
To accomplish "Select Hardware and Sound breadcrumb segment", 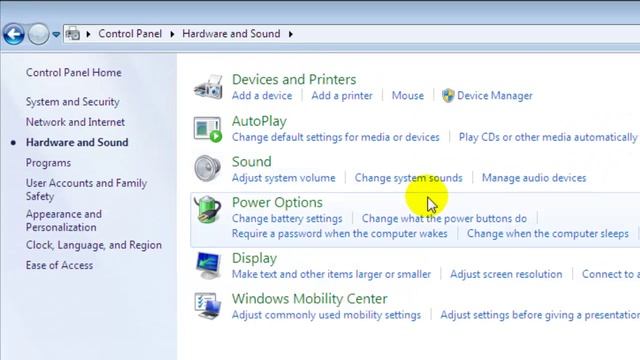I will click(231, 33).
